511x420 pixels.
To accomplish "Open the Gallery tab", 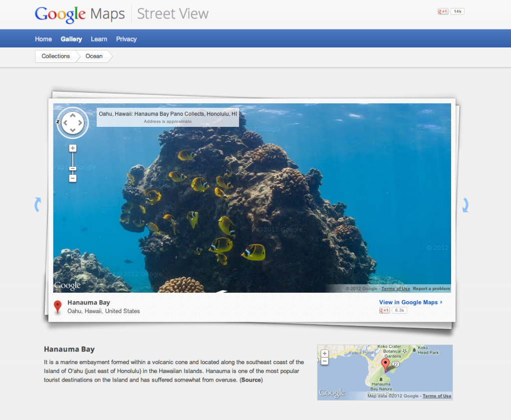I will [71, 39].
